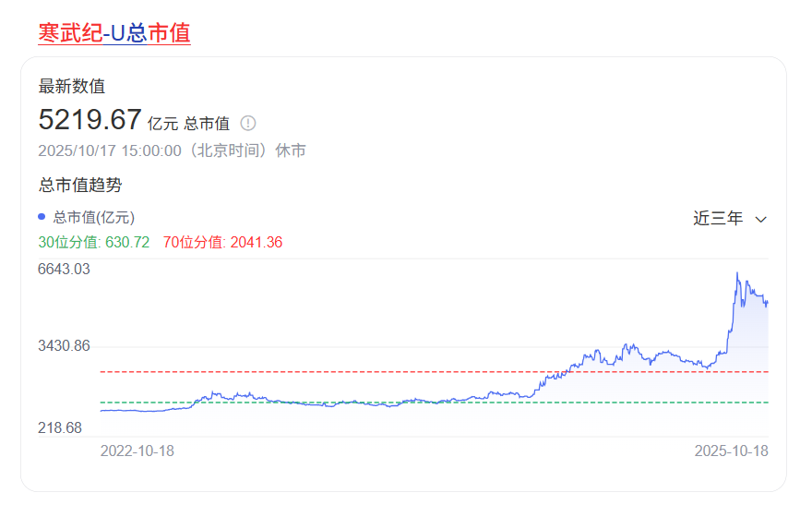Click the timestamp 2025/10/17 15:00:00 text

pyautogui.click(x=110, y=150)
